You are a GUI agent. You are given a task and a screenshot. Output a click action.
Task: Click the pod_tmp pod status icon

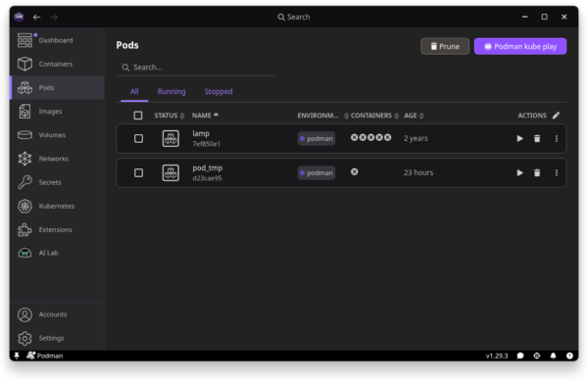coord(171,172)
